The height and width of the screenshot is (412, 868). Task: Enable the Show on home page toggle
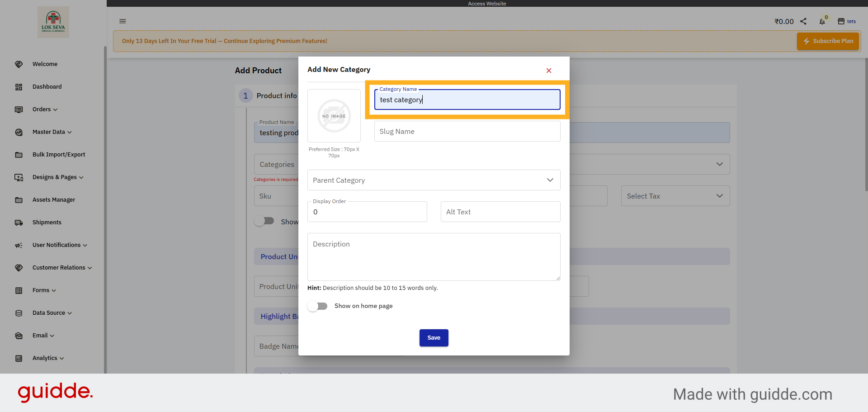(318, 306)
